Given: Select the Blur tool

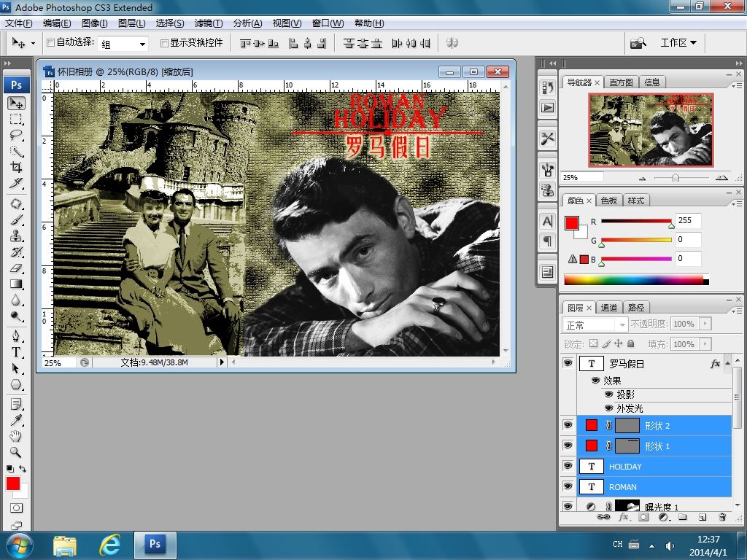Looking at the screenshot, I should [x=16, y=300].
